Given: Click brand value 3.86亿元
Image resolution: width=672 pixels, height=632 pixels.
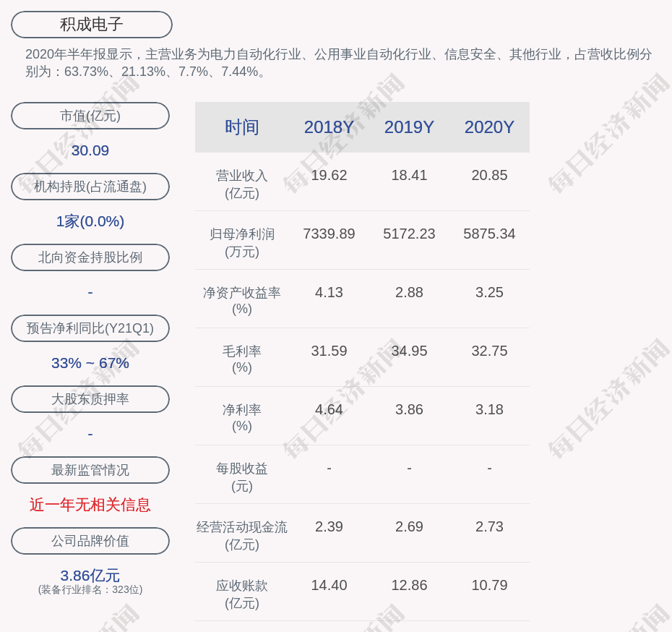Looking at the screenshot, I should pos(90,575).
